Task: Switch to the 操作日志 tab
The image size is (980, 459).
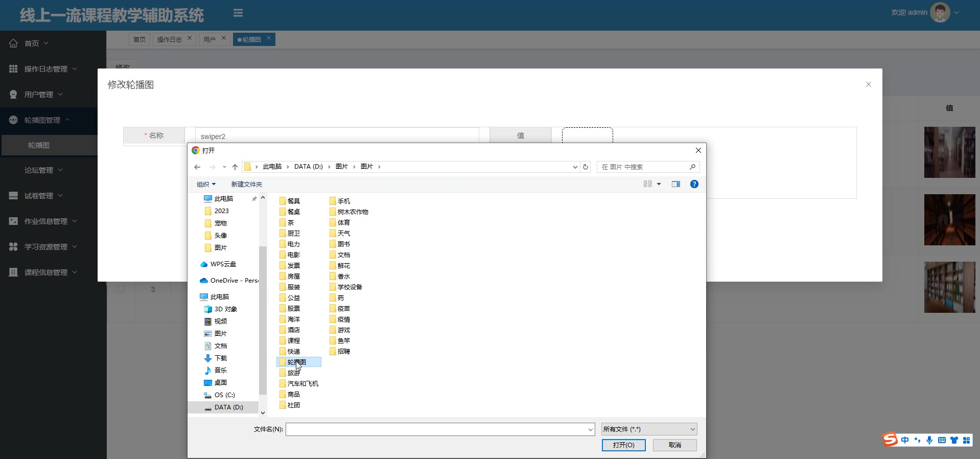Action: coord(170,39)
